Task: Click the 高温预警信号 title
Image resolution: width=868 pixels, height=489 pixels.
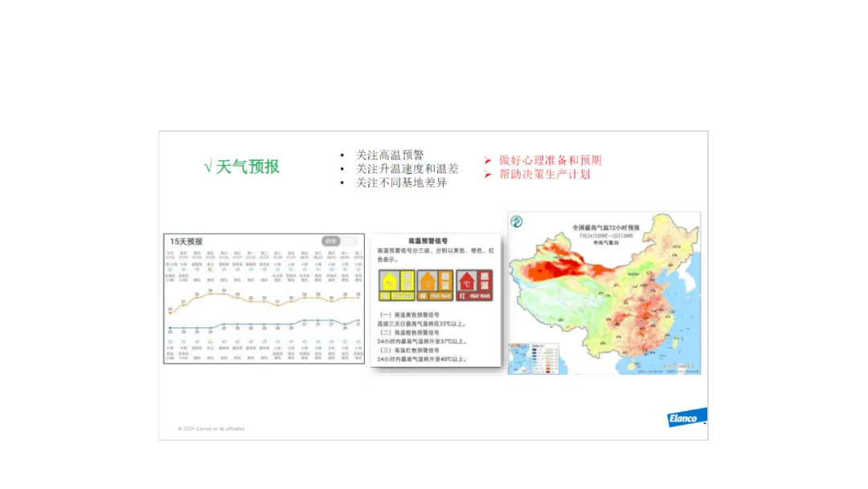Action: click(428, 241)
